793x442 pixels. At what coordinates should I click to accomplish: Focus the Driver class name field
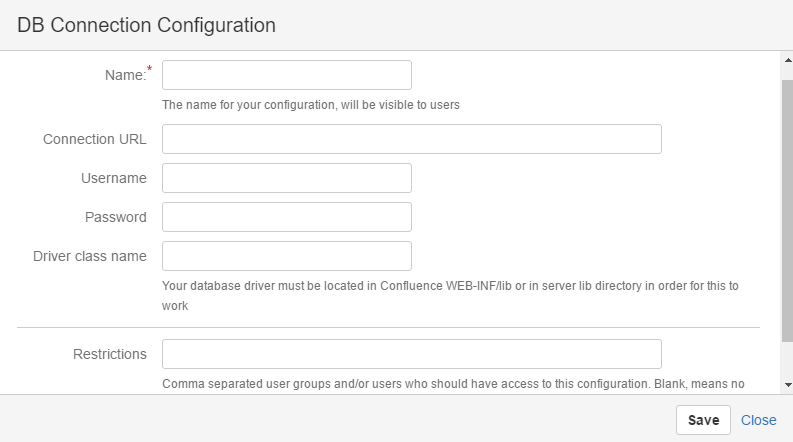287,256
